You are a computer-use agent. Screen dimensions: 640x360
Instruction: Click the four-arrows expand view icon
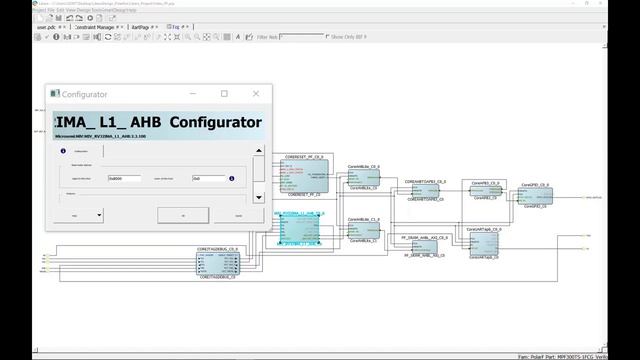tap(167, 37)
